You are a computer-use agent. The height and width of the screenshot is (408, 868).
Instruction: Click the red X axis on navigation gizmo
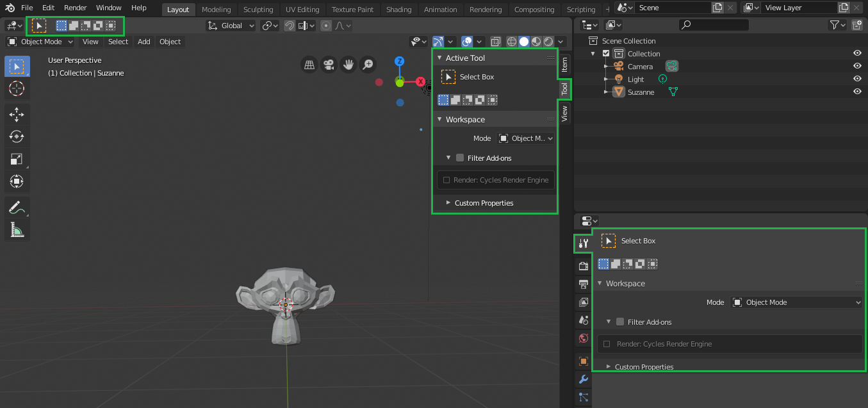(x=421, y=81)
